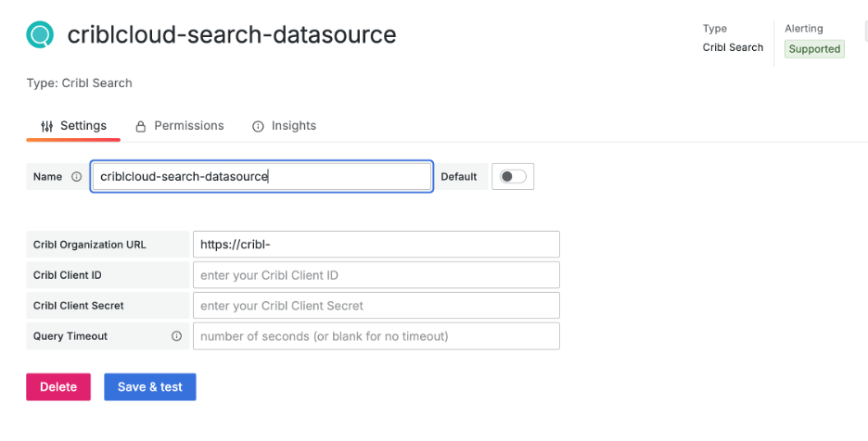Viewport: 868px width, 441px height.
Task: Select the Cribl Client Secret field
Action: pos(376,306)
